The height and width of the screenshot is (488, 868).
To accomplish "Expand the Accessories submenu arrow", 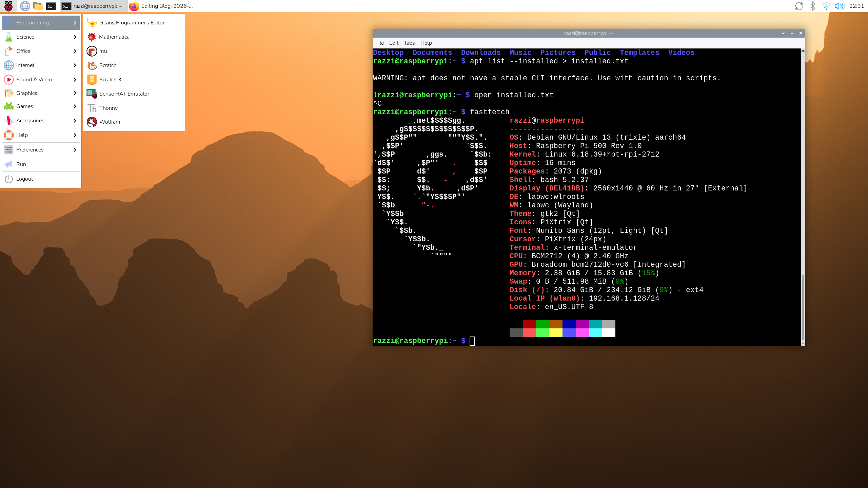I will pos(75,121).
